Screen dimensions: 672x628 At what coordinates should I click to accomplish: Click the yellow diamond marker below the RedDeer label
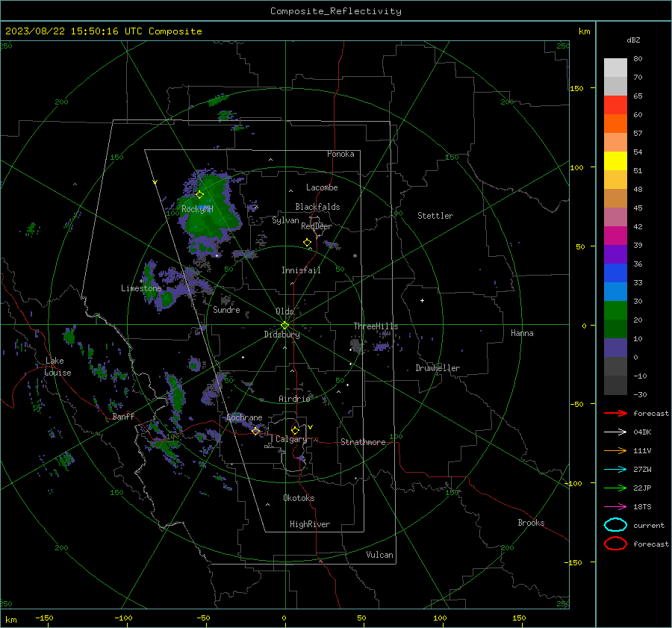(307, 243)
